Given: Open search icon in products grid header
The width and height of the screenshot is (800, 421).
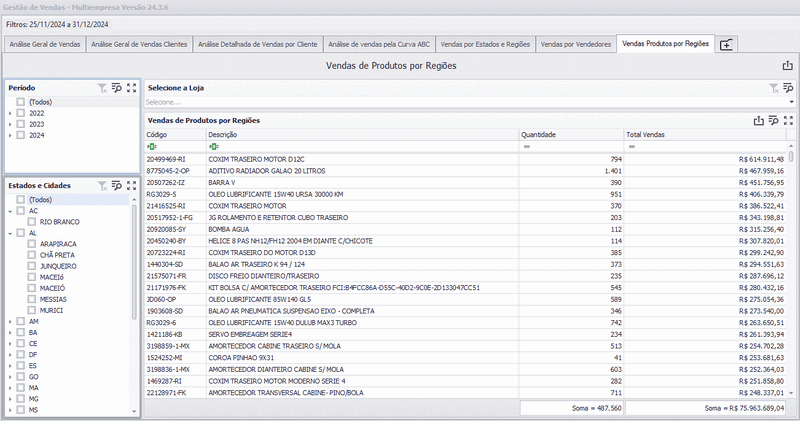Looking at the screenshot, I should click(x=773, y=120).
